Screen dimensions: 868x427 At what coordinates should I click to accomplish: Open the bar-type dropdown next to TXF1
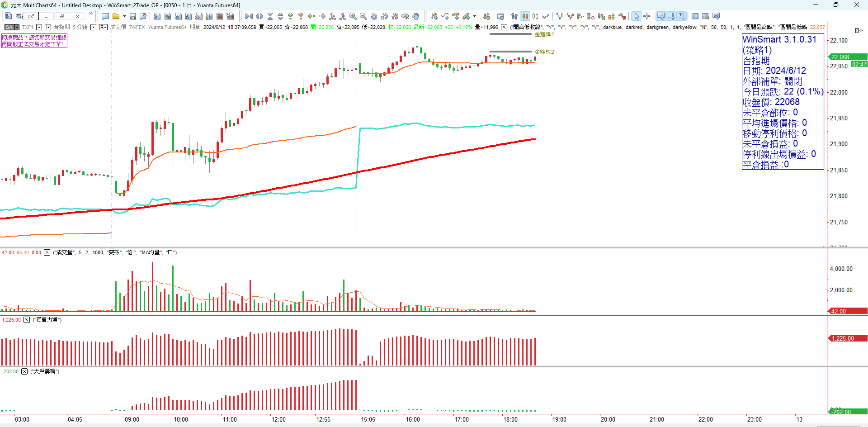point(48,27)
